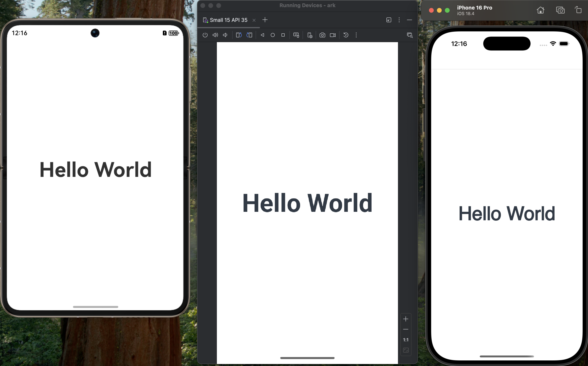Take an emulator screenshot with camera icon

322,35
